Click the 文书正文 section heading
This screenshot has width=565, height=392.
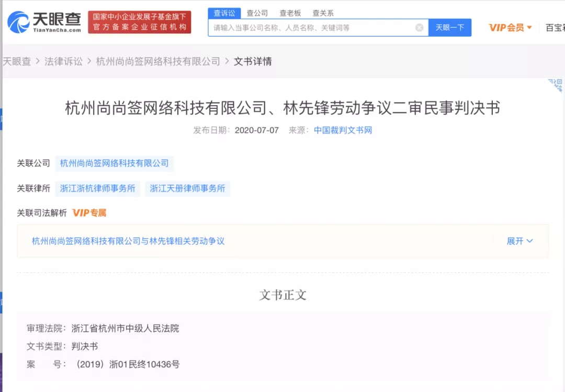pos(283,295)
